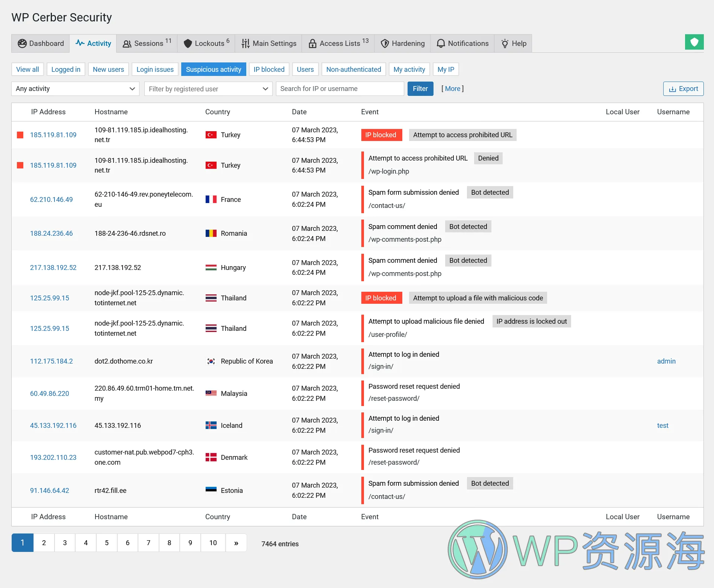Open IP address 62.210.146.49
714x588 pixels.
click(x=52, y=199)
